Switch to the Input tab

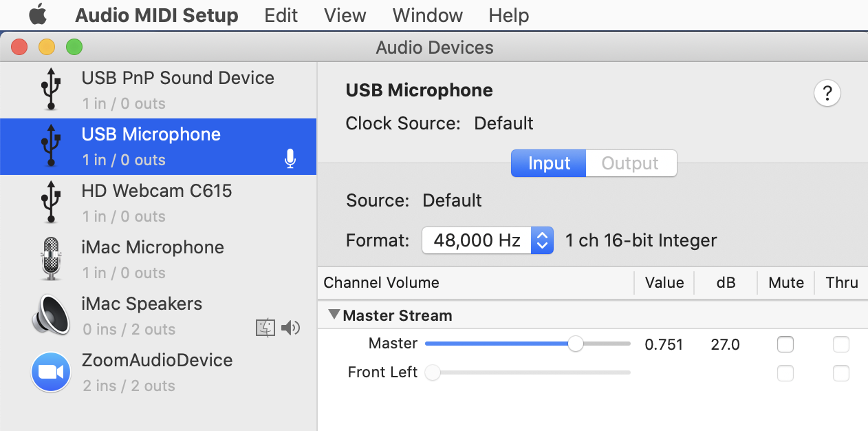(x=549, y=163)
